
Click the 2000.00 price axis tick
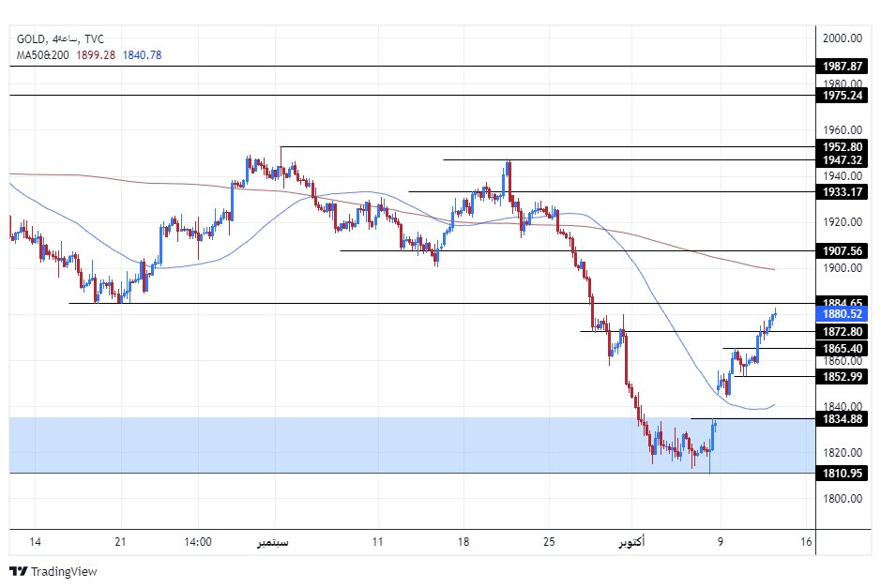pyautogui.click(x=842, y=38)
